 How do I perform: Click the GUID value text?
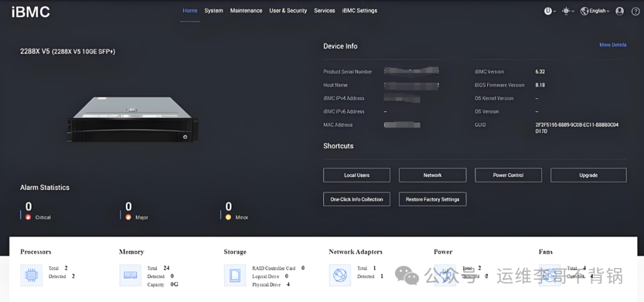(x=577, y=128)
